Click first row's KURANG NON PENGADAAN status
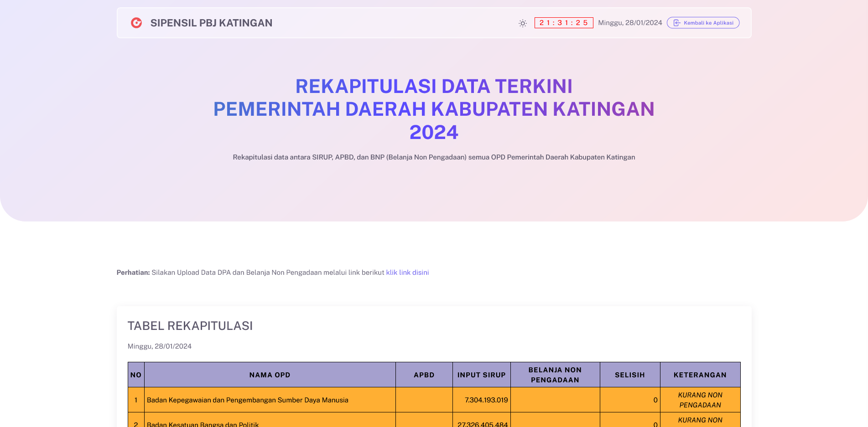This screenshot has width=868, height=427. [x=700, y=400]
